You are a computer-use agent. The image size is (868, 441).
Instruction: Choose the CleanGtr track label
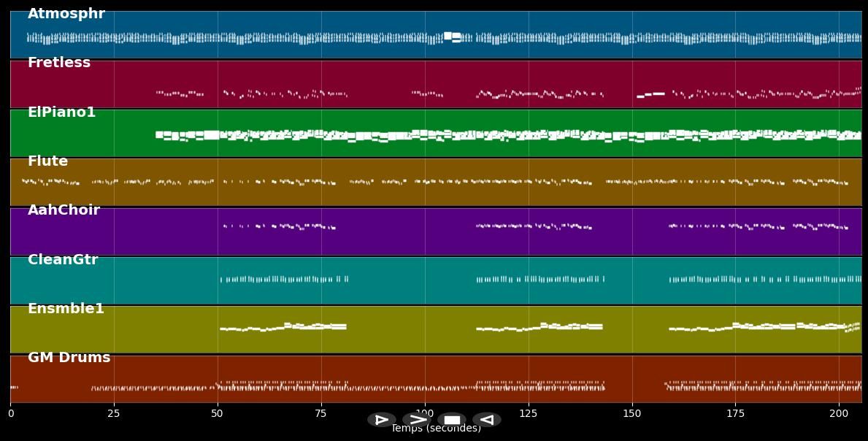[x=63, y=260]
